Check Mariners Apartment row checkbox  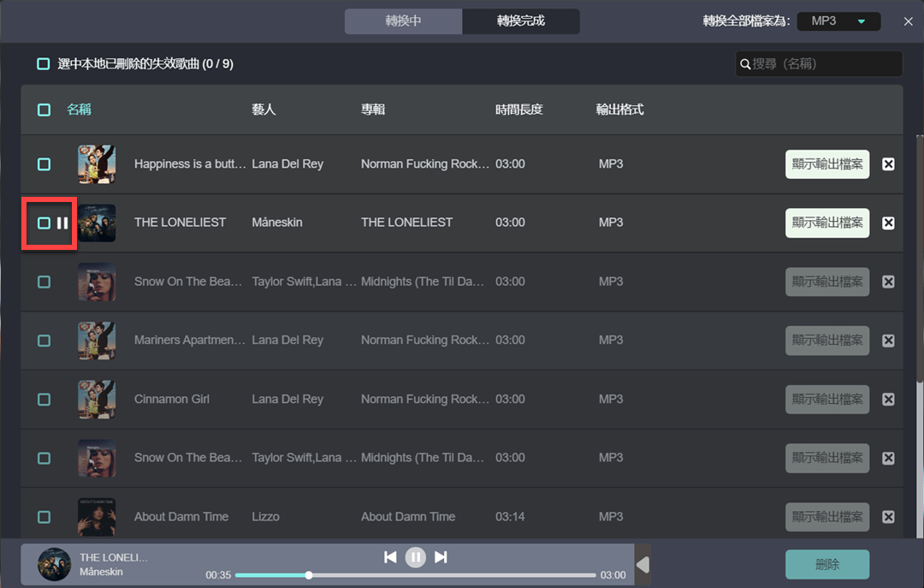pyautogui.click(x=44, y=341)
